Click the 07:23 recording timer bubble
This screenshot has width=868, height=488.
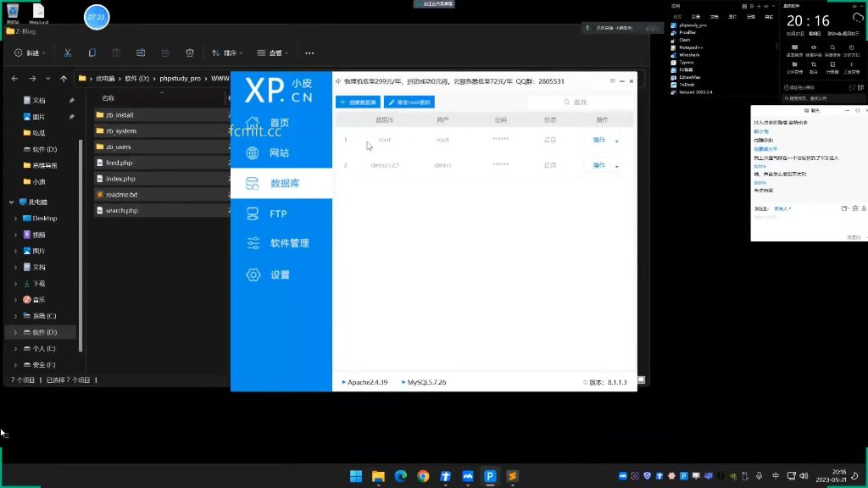(97, 17)
